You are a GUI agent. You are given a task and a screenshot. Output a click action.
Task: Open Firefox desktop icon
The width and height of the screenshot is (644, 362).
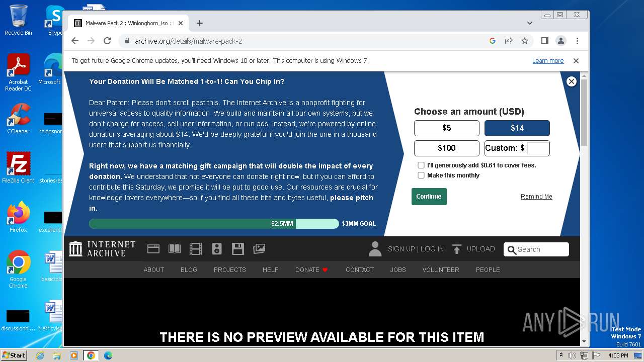(18, 217)
